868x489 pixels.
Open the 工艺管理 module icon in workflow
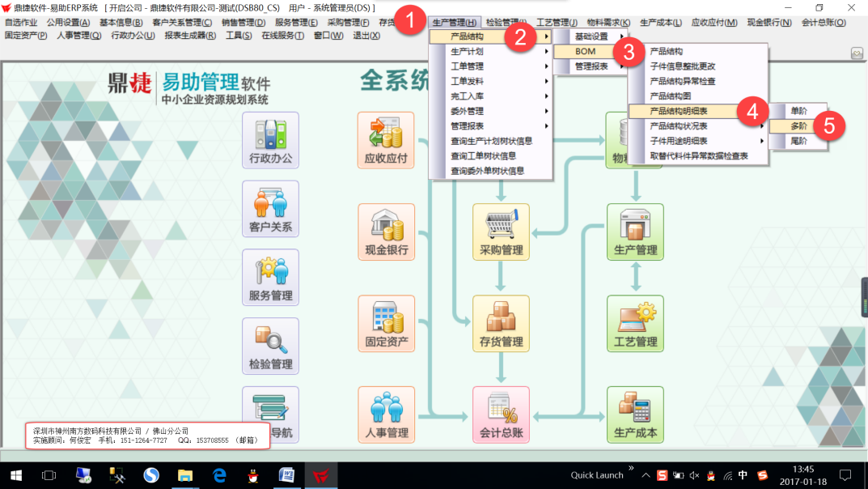pyautogui.click(x=635, y=323)
